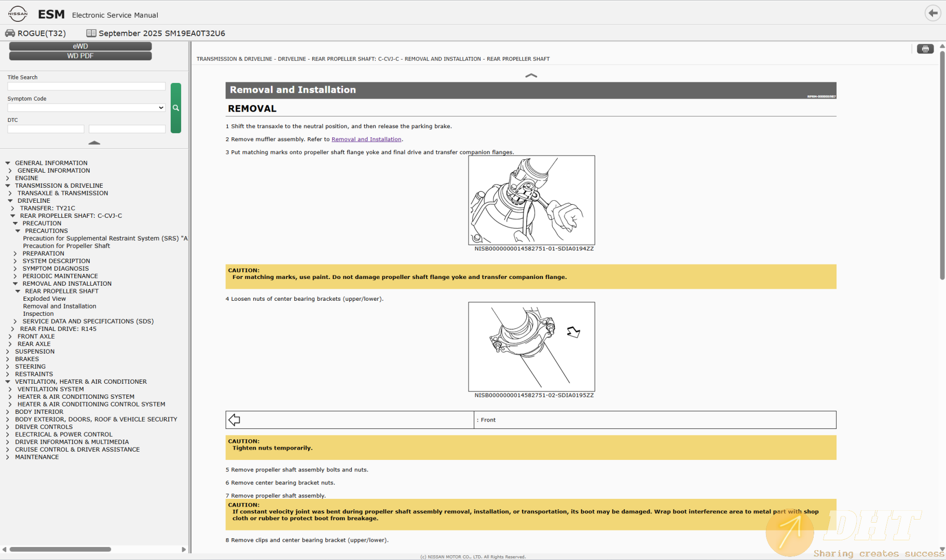Collapse the DRIVELINE tree node

pyautogui.click(x=10, y=201)
